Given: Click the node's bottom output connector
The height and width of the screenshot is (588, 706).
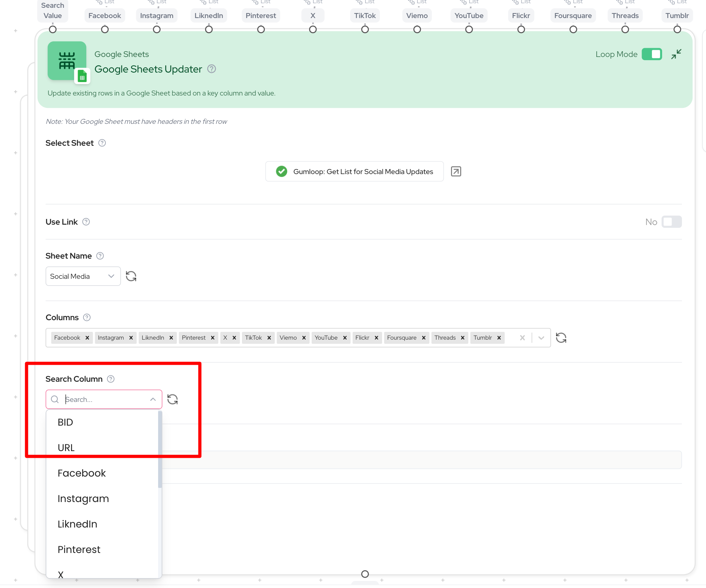Looking at the screenshot, I should [365, 574].
